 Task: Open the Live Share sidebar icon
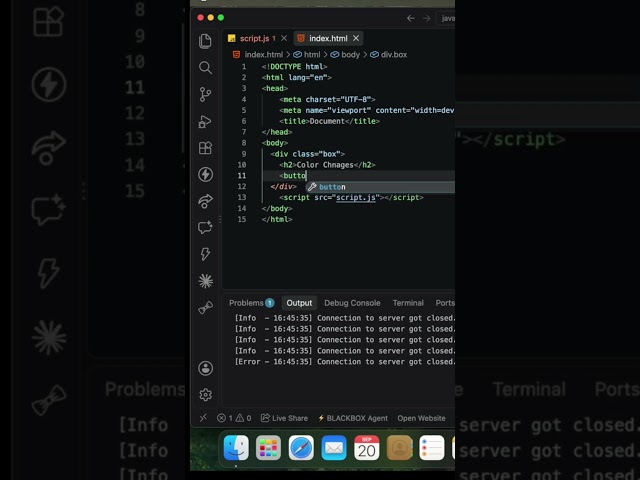pyautogui.click(x=205, y=201)
